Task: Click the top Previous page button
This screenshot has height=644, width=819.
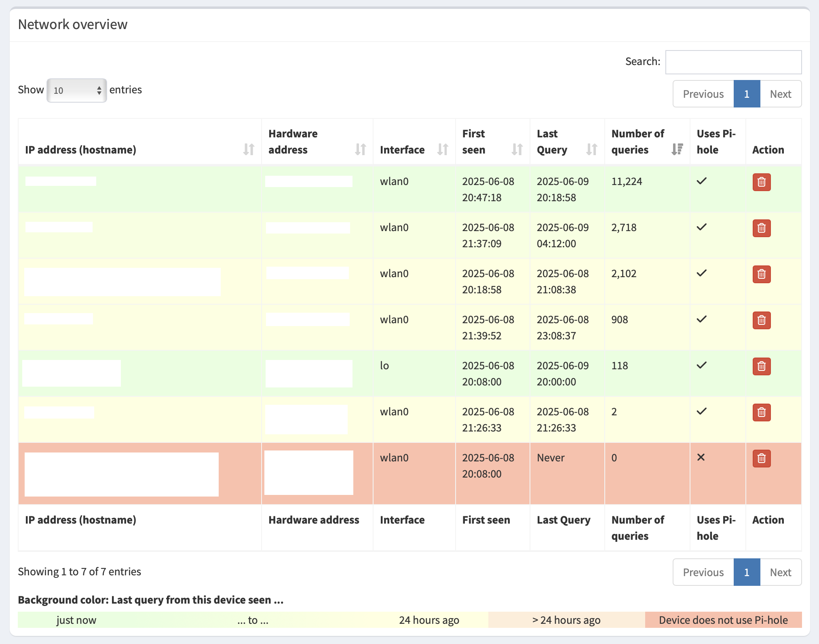Action: point(703,94)
